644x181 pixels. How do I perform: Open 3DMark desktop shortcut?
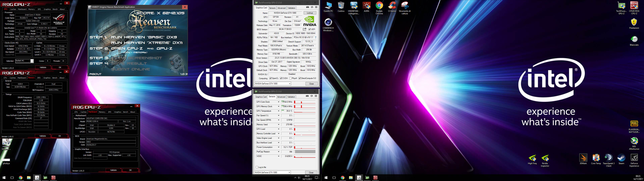(x=583, y=159)
